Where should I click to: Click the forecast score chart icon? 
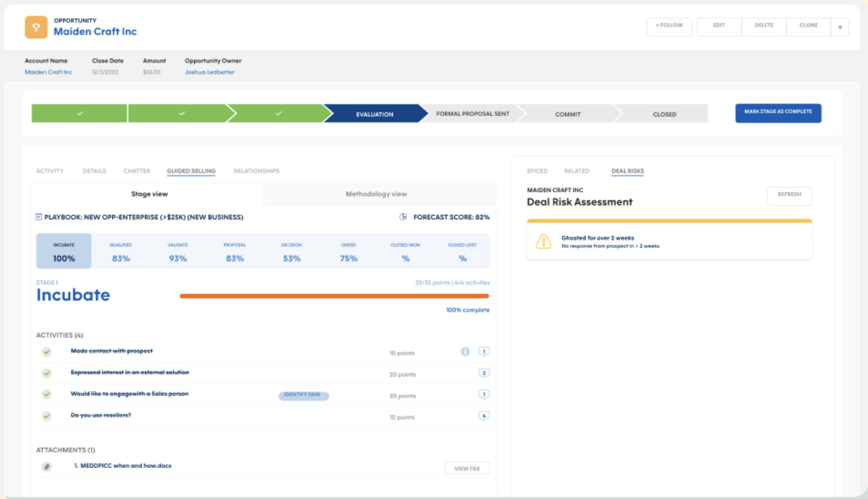(403, 217)
